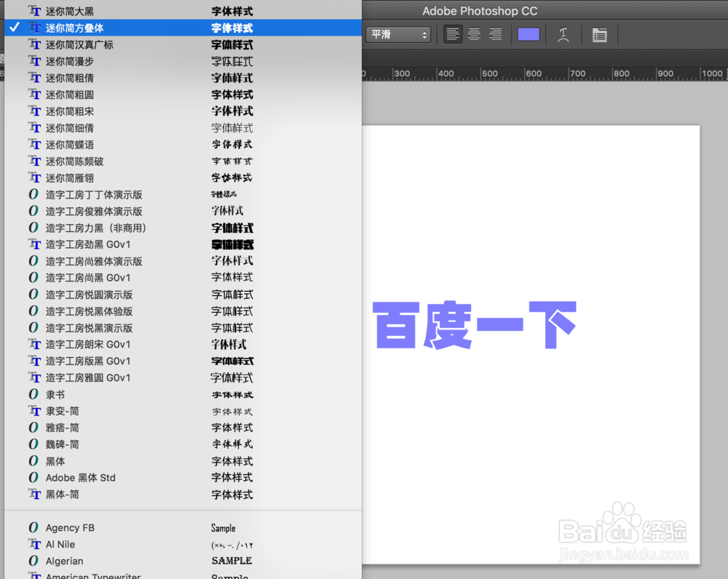This screenshot has height=579, width=728.
Task: Select the Adobe 黑体 Std font
Action: (x=183, y=478)
